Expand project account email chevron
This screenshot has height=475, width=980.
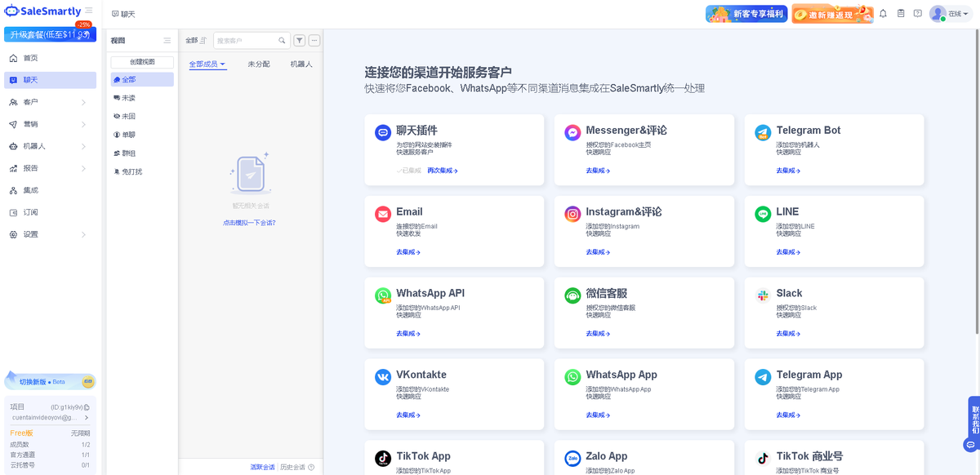[87, 417]
